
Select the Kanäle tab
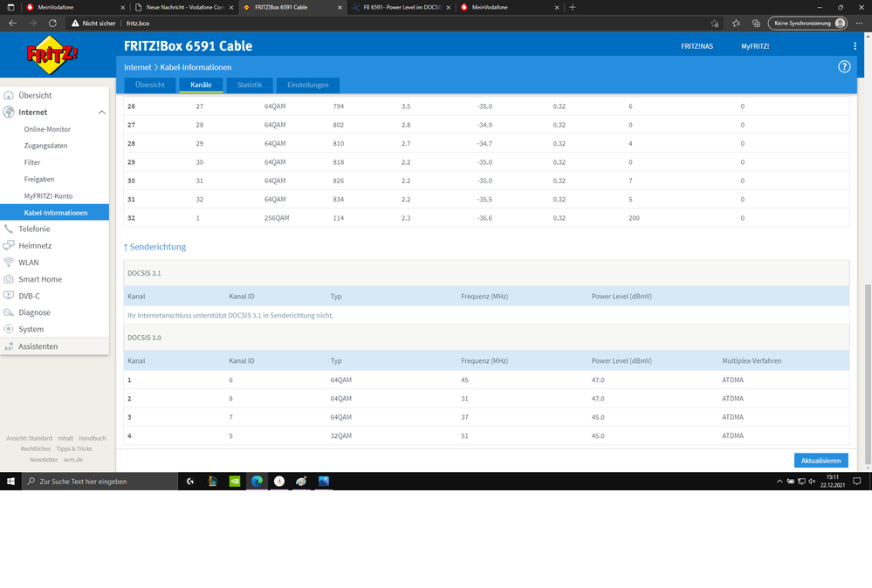201,85
